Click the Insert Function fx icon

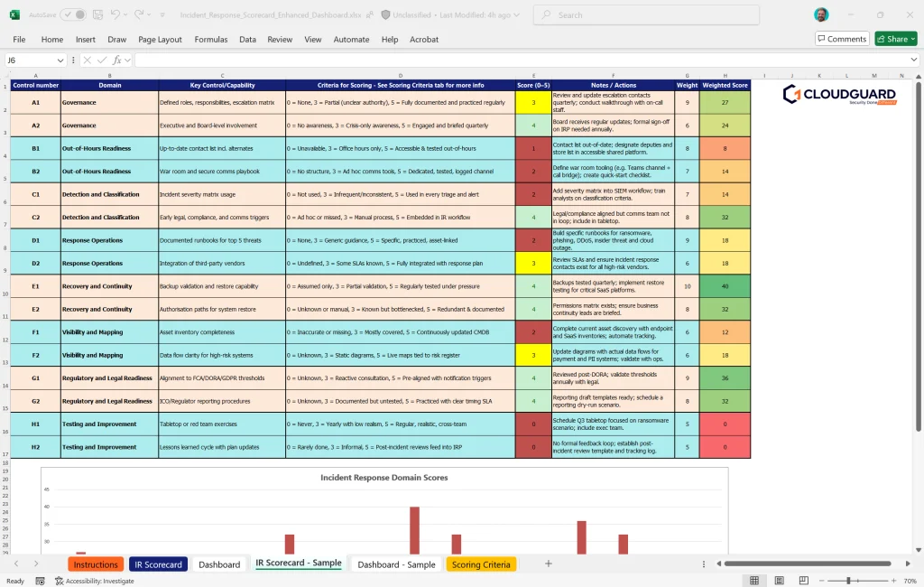tap(124, 61)
